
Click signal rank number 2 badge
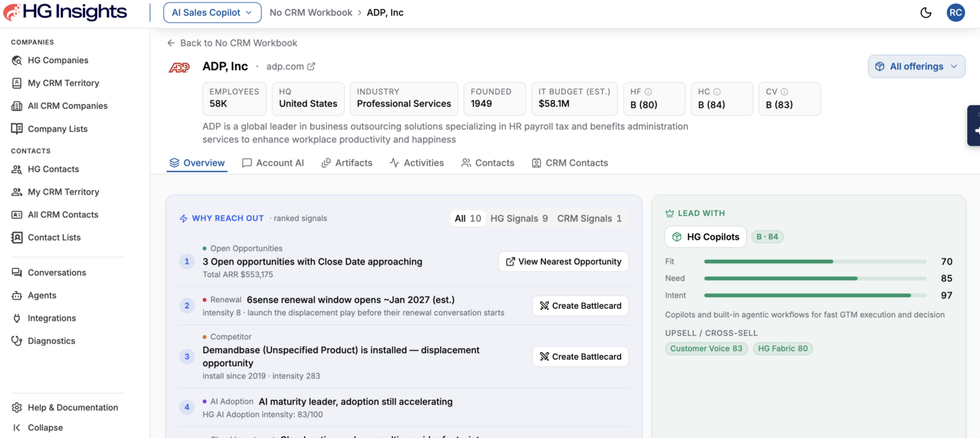(187, 306)
